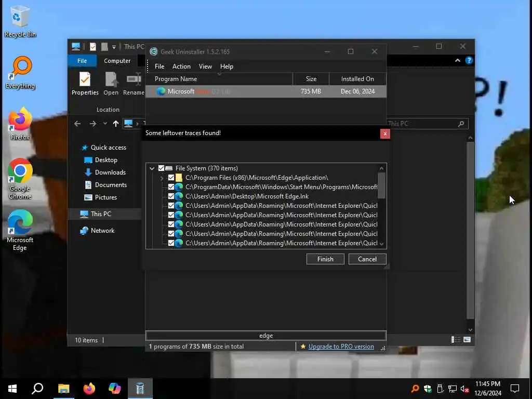Click Upgrade to PRO version link
532x399 pixels.
341,347
